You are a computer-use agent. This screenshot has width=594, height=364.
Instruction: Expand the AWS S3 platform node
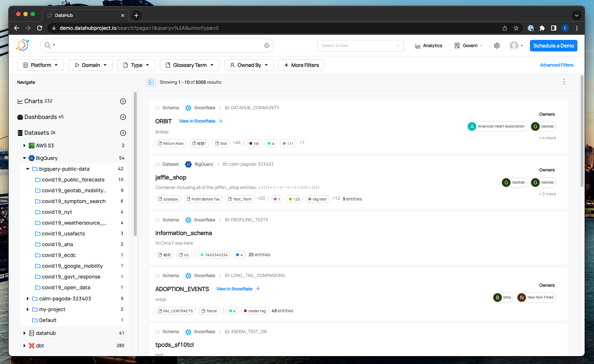pos(24,146)
